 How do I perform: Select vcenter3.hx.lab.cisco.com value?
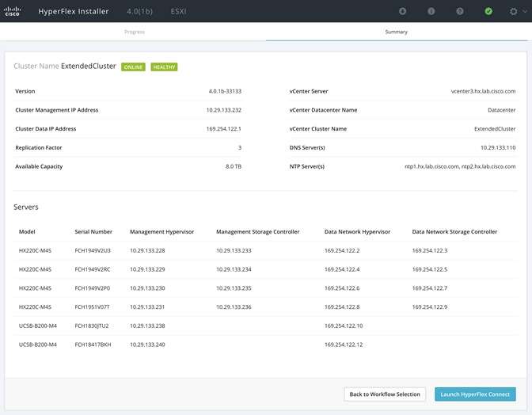[483, 91]
